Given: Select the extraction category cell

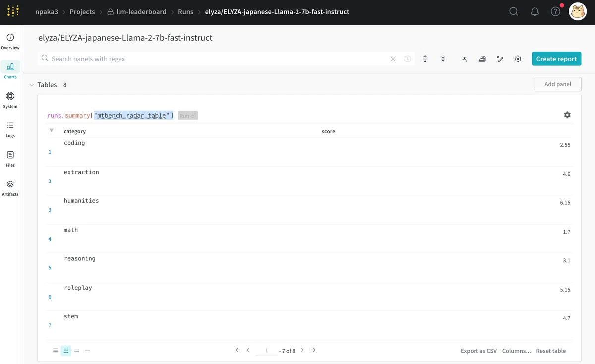Looking at the screenshot, I should [x=81, y=172].
